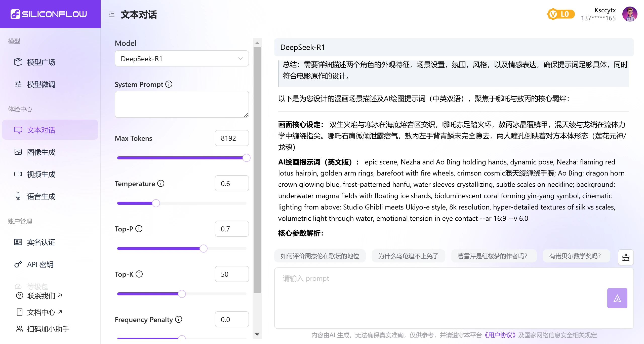Collapse the sidebar with the toggle icon
This screenshot has width=644, height=344.
(111, 14)
